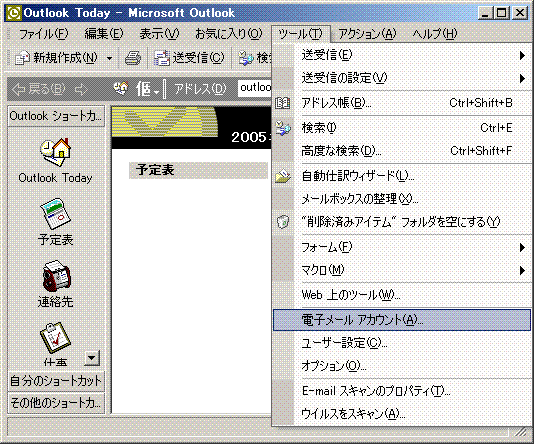The image size is (534, 444).
Task: Click the forward arrow next to 戻る
Action: [x=81, y=90]
